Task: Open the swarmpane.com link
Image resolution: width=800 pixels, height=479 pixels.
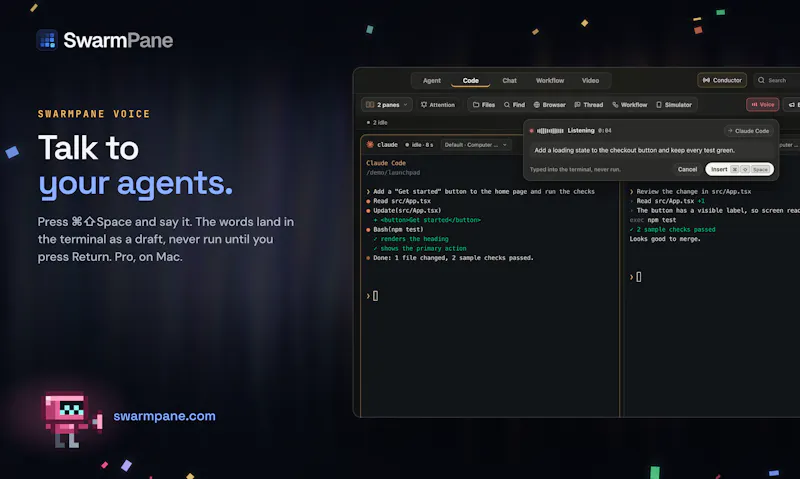Action: pyautogui.click(x=164, y=416)
